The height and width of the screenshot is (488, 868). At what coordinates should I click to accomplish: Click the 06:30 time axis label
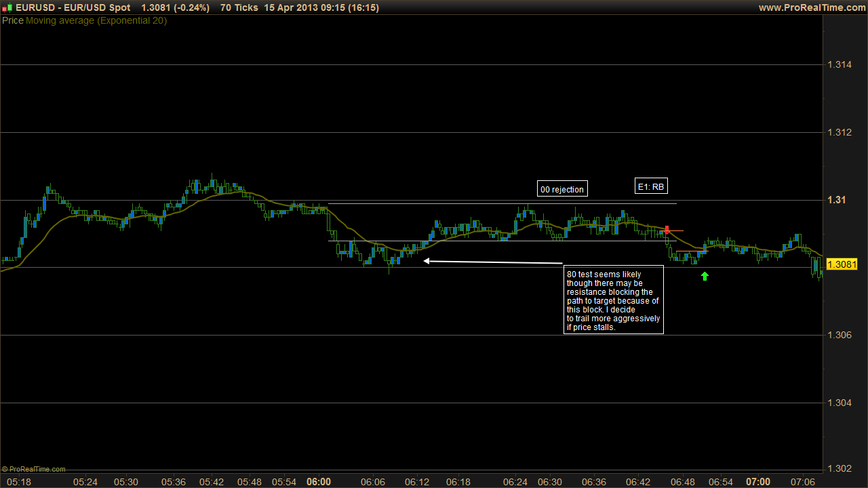pos(550,482)
